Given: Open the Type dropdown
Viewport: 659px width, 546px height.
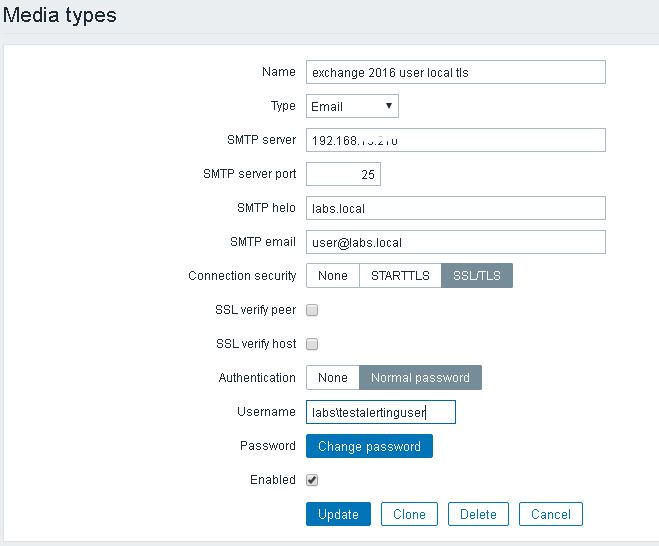Looking at the screenshot, I should [352, 106].
